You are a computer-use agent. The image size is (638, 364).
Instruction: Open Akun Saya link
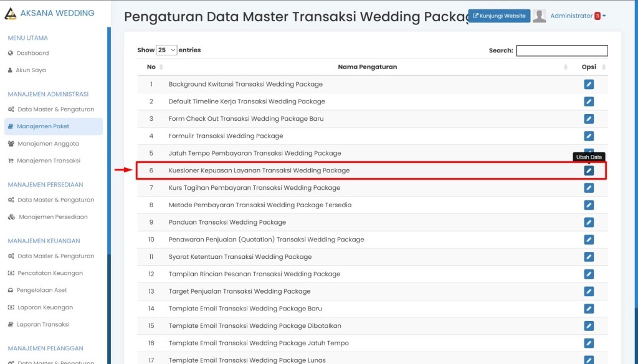point(31,70)
